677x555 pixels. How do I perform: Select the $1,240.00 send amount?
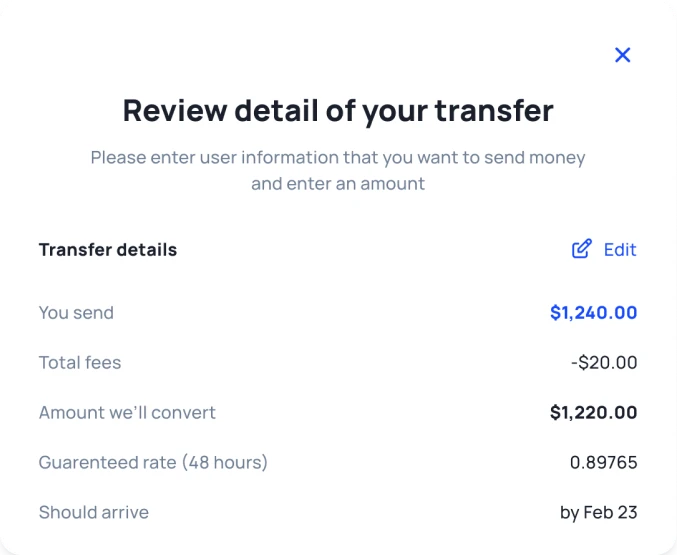[x=593, y=313]
